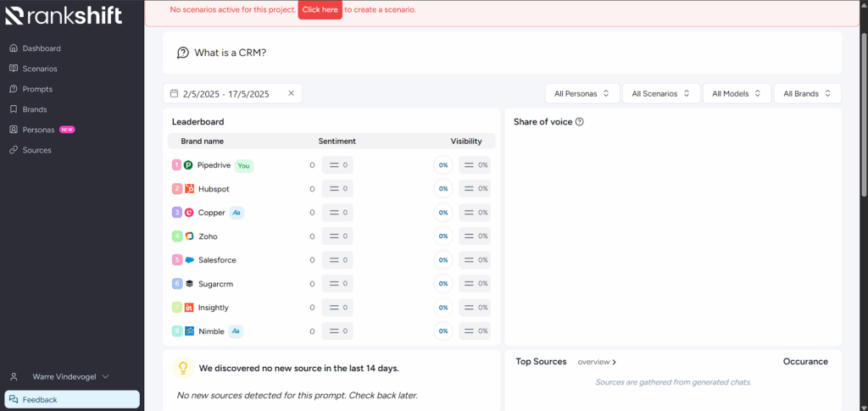
Task: Click the Salesforce visibility 0% ring
Action: tap(443, 260)
